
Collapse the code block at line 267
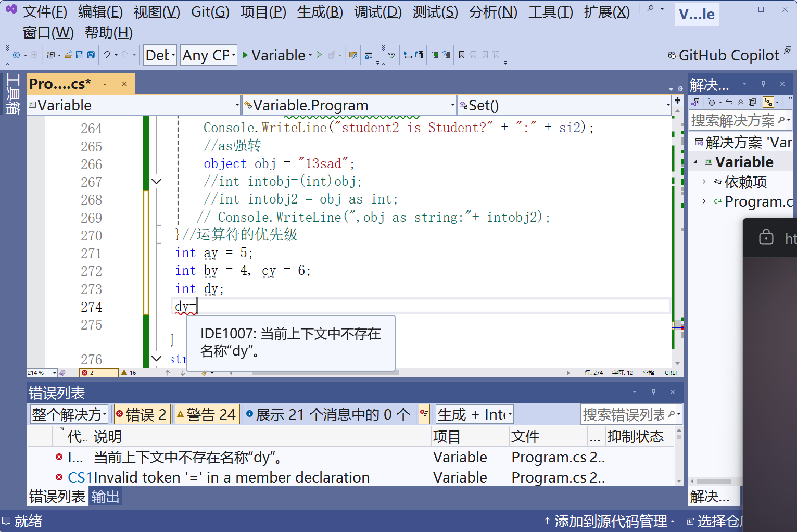click(x=157, y=181)
